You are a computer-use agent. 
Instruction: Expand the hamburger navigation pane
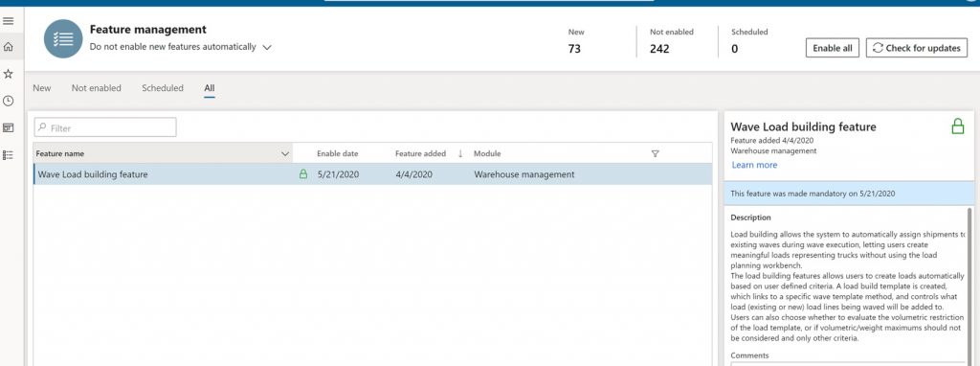coord(8,21)
